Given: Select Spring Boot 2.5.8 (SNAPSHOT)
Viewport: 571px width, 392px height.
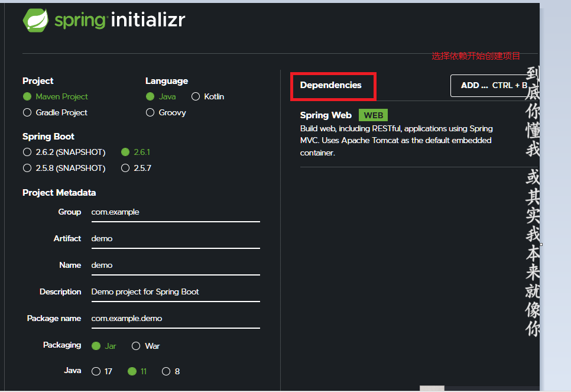Looking at the screenshot, I should pos(27,168).
